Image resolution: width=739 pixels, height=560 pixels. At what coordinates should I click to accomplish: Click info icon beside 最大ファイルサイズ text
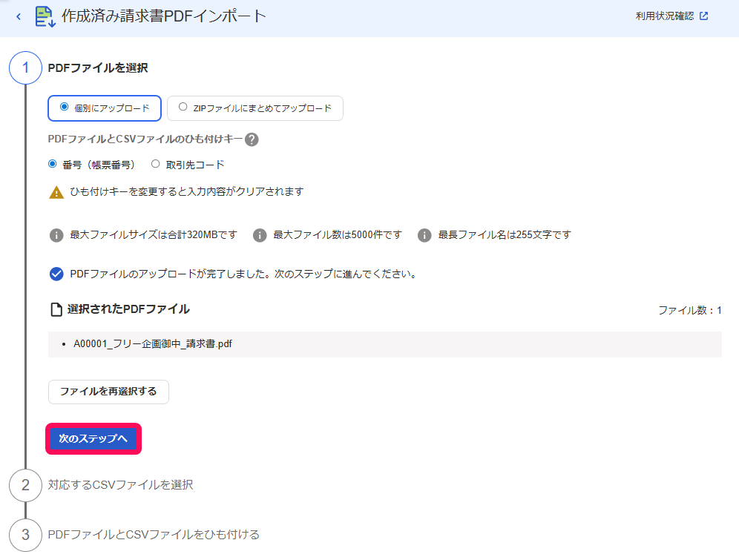click(56, 235)
